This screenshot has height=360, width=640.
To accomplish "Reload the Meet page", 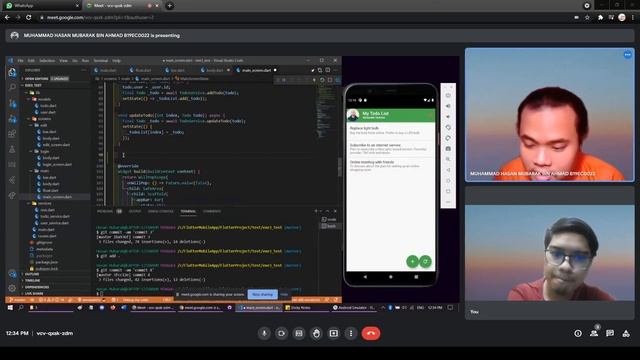I will click(29, 18).
